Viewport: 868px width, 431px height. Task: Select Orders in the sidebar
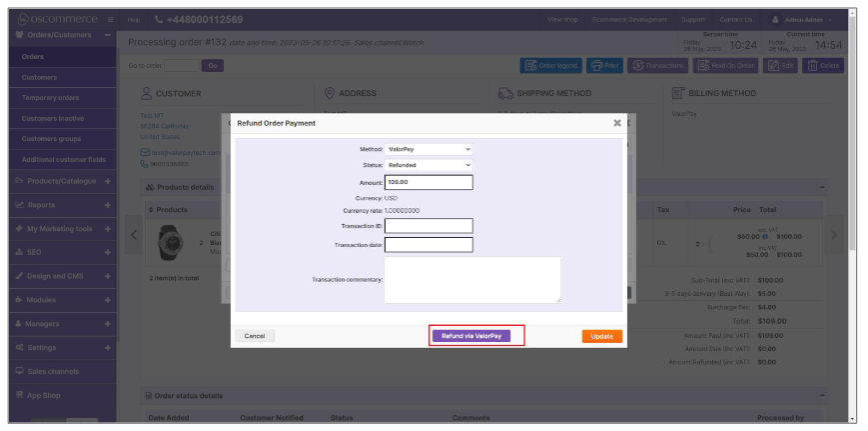pos(63,57)
